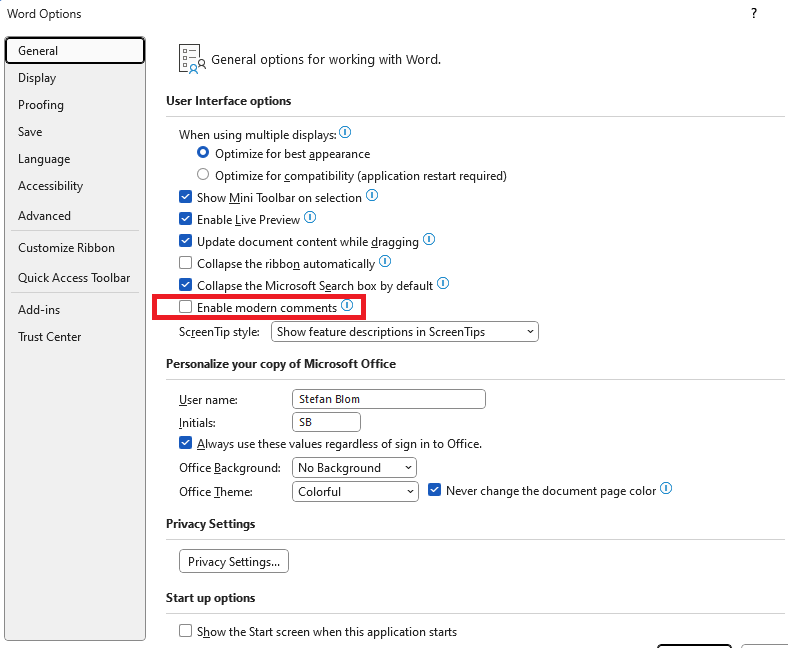Toggle Never change the document page color
This screenshot has width=788, height=648.
435,490
